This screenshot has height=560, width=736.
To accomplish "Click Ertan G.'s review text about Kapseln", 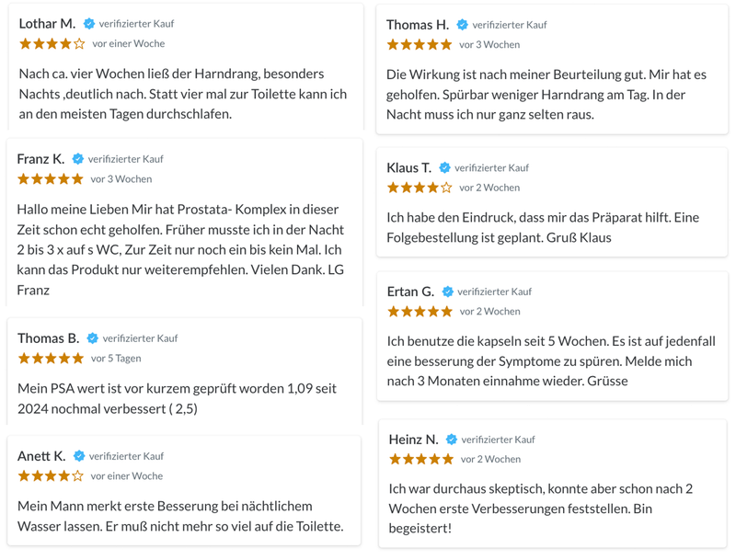I will click(x=551, y=360).
